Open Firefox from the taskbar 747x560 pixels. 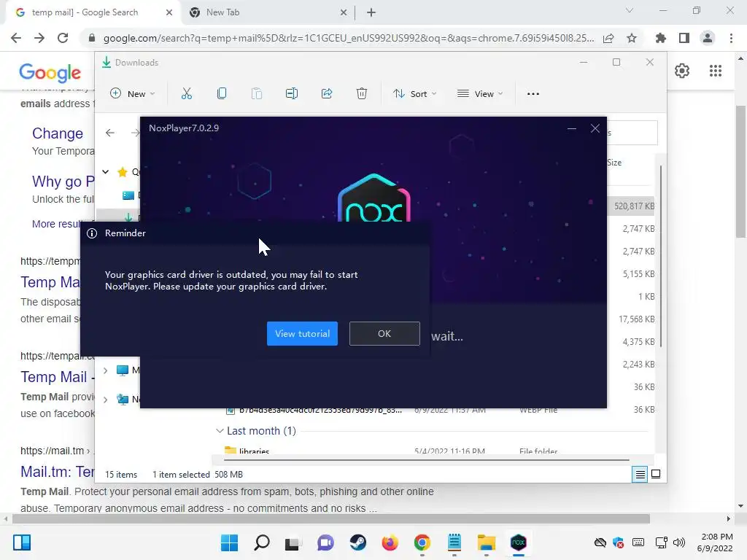point(390,542)
